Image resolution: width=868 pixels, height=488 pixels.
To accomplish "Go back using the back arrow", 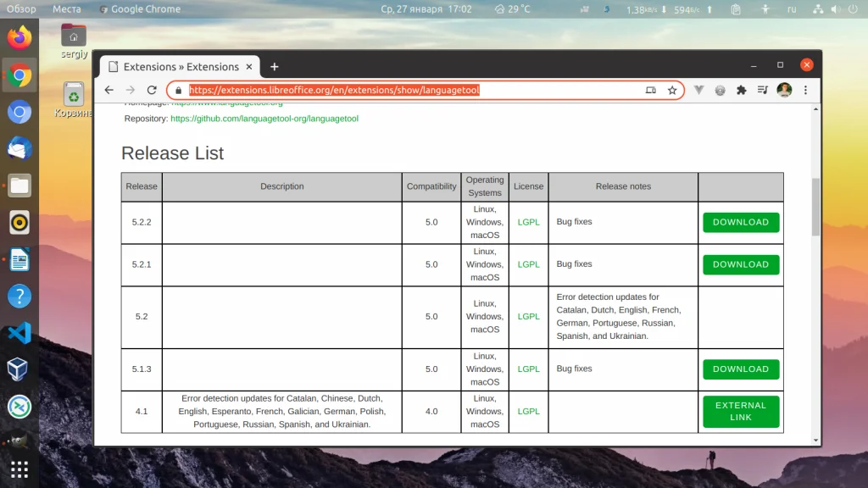I will (x=108, y=90).
